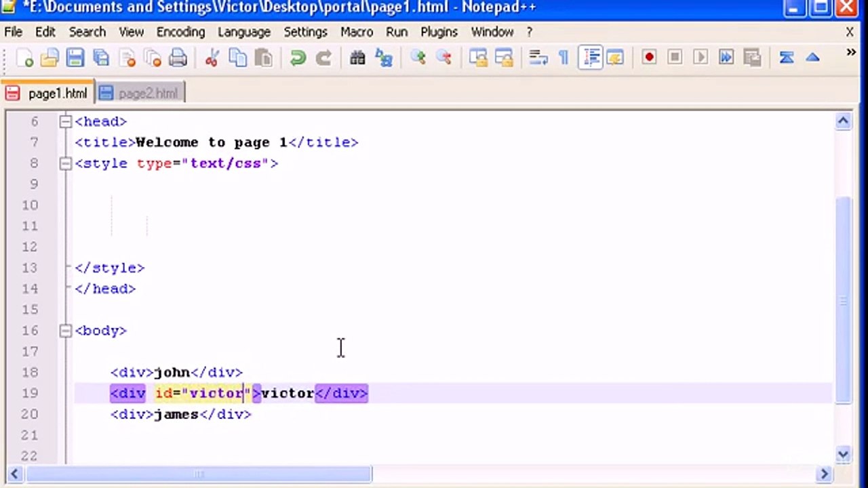Viewport: 868px width, 488px height.
Task: Collapse the style block fold marker
Action: click(x=65, y=163)
